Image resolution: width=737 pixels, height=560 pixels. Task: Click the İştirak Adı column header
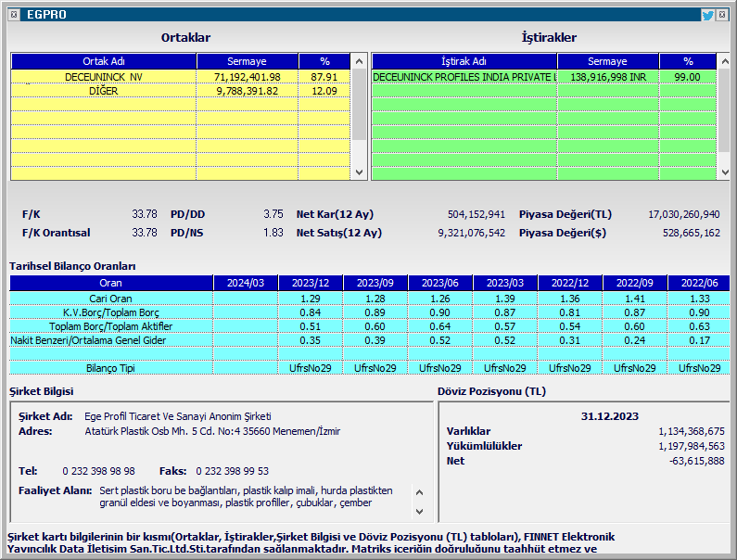(x=464, y=61)
